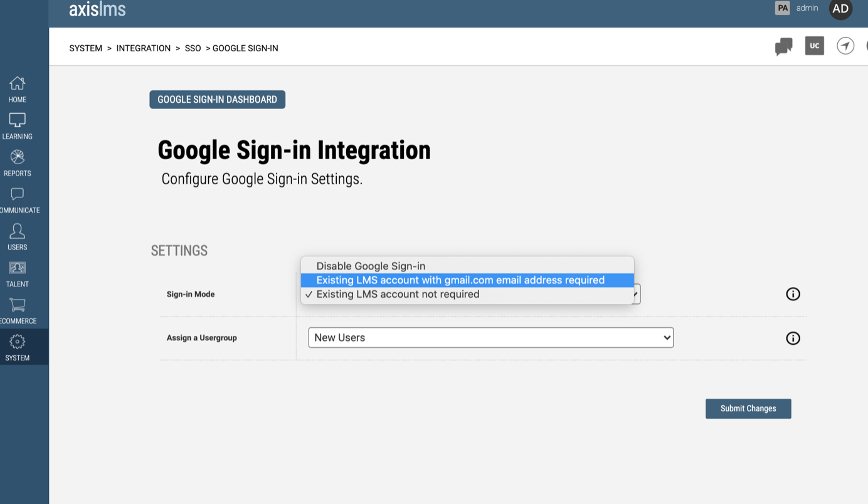The width and height of the screenshot is (868, 504).
Task: Choose Existing LMS account not required option
Action: pyautogui.click(x=467, y=294)
